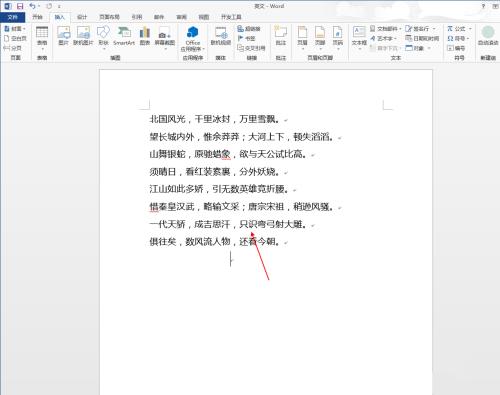Open the Shapes dropdown
Screen dimensions: 500x395
pyautogui.click(x=103, y=49)
